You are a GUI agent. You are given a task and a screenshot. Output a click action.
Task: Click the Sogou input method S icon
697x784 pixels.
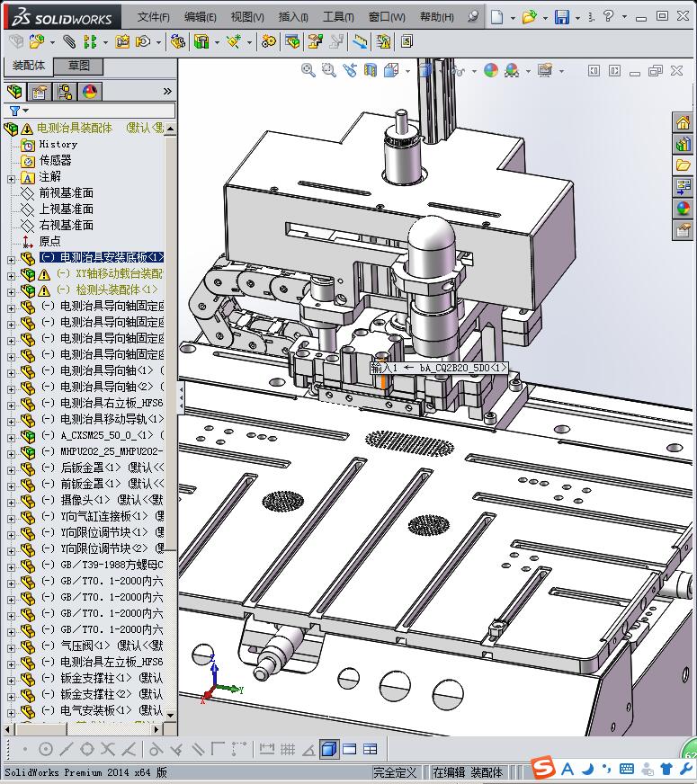pyautogui.click(x=543, y=768)
